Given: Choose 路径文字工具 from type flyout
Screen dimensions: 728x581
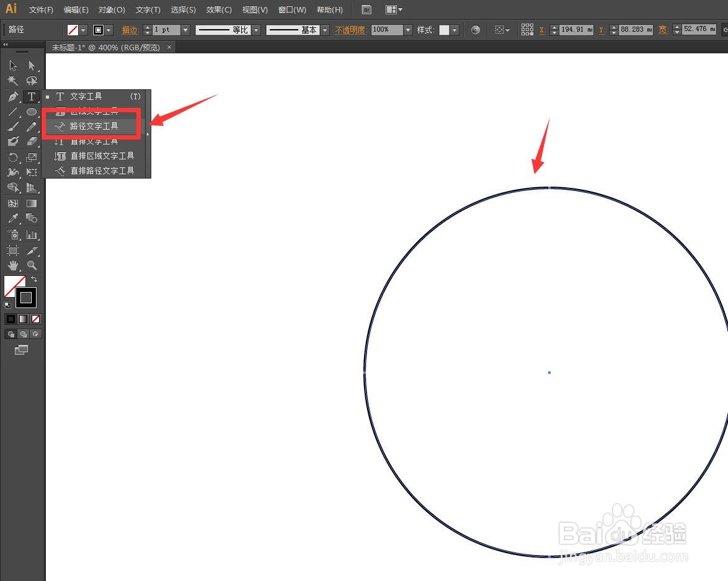Looking at the screenshot, I should [94, 126].
